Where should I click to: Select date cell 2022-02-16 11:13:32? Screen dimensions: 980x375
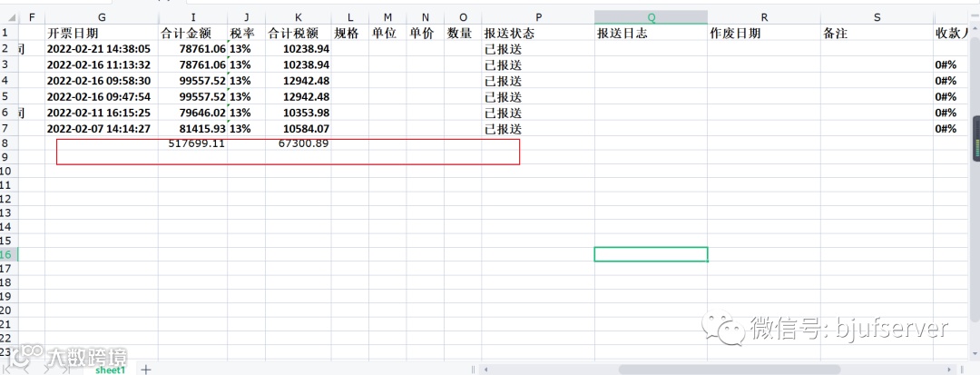coord(102,64)
